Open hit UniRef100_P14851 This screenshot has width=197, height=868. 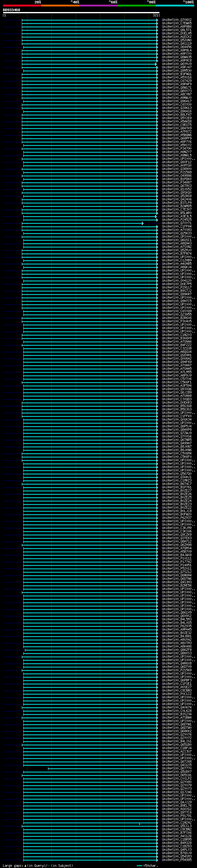coord(177,565)
